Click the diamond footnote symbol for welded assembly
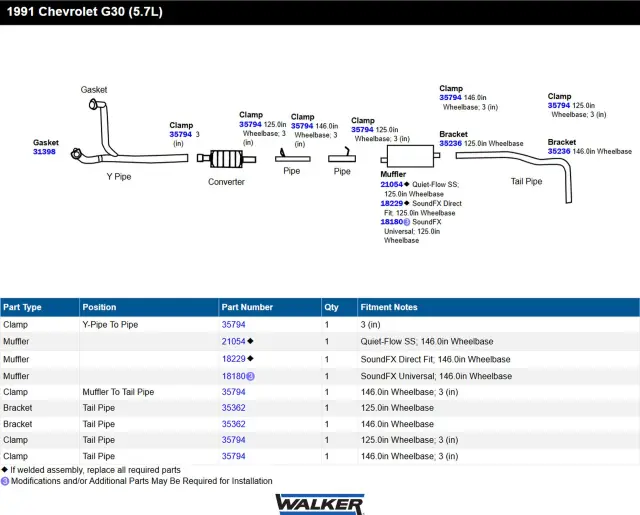This screenshot has width=640, height=515. (4, 470)
